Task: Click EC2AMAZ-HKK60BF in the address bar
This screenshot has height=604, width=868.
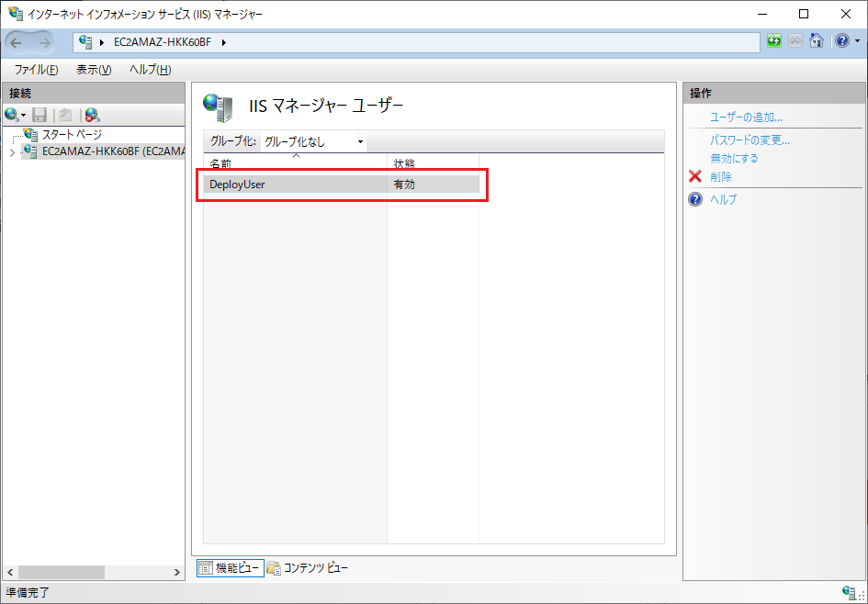Action: [163, 42]
